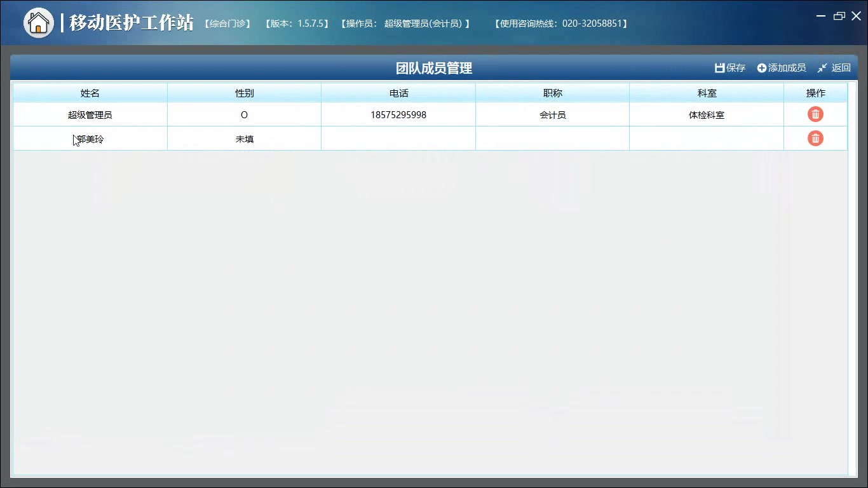This screenshot has width=868, height=488.
Task: Select the 团队成员管理 panel title
Action: coord(434,68)
